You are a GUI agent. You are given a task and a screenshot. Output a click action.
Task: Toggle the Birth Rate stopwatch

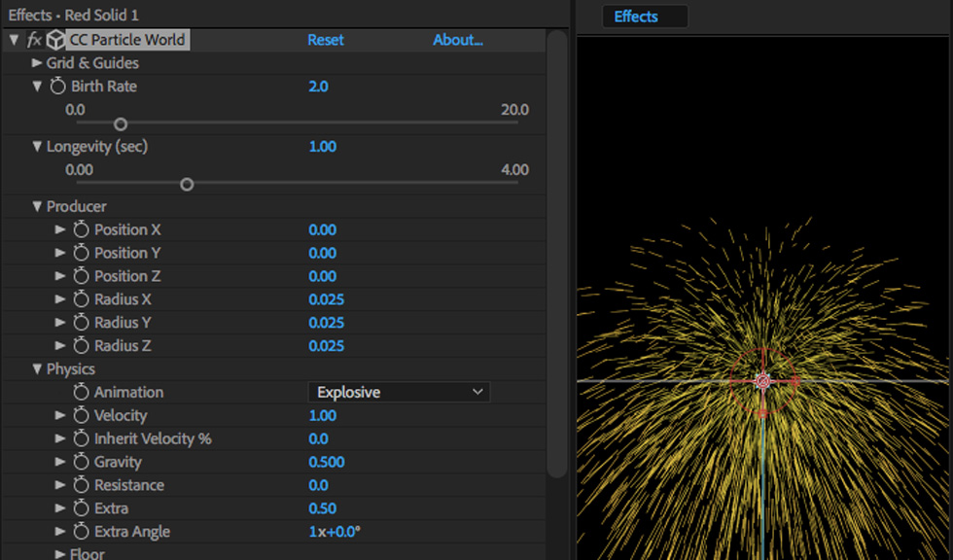tap(57, 87)
